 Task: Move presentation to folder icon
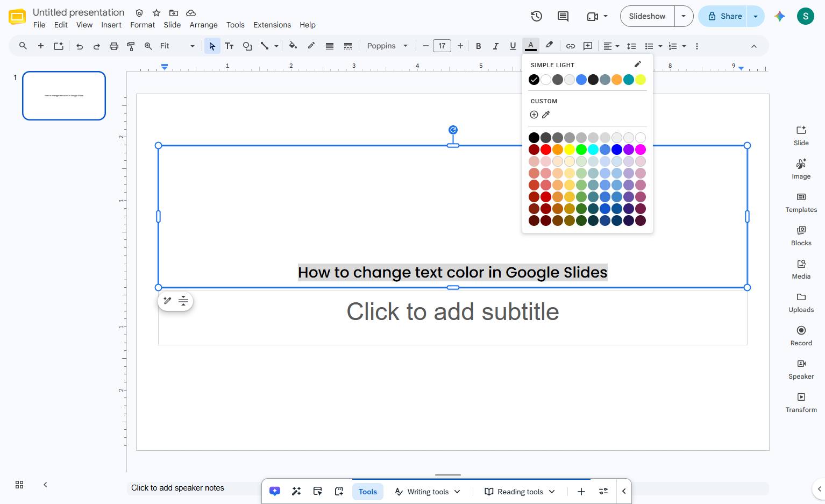coord(174,12)
